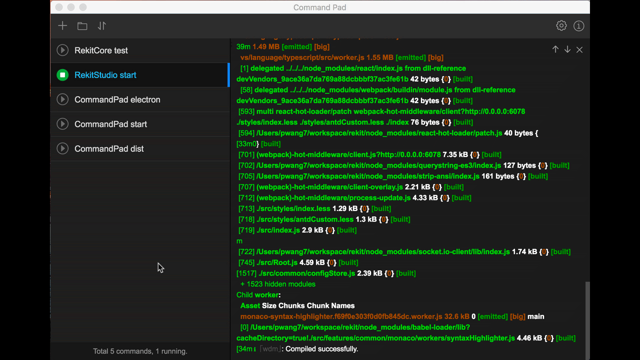Screen dimensions: 640x360
Task: Click './src/common/configStore.js' output line
Action: (326, 273)
